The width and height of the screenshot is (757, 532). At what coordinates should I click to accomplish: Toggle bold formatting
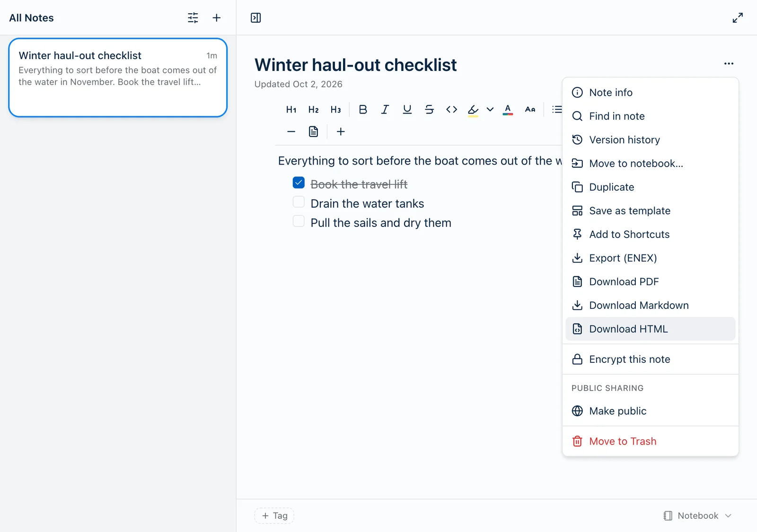pos(363,110)
